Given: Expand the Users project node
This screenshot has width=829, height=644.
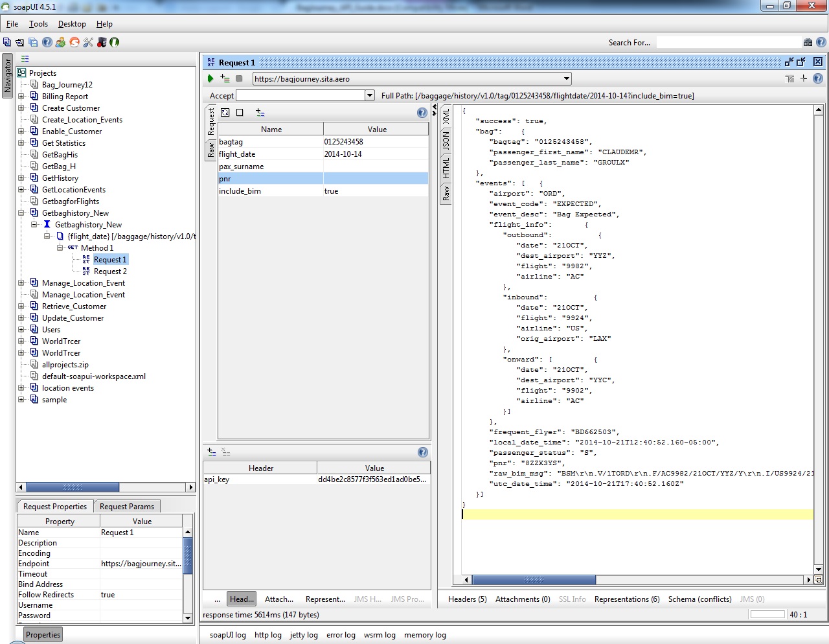Looking at the screenshot, I should [21, 329].
